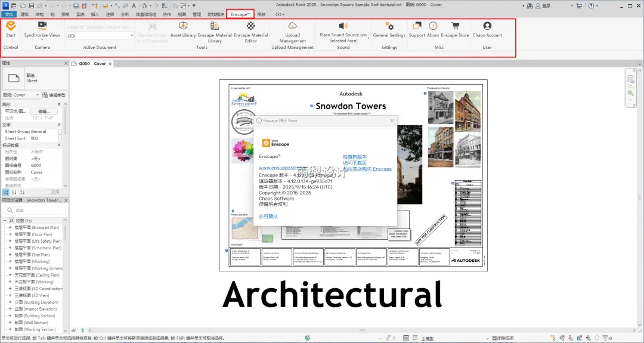Open the File menu tab
The height and width of the screenshot is (343, 644).
tap(9, 14)
